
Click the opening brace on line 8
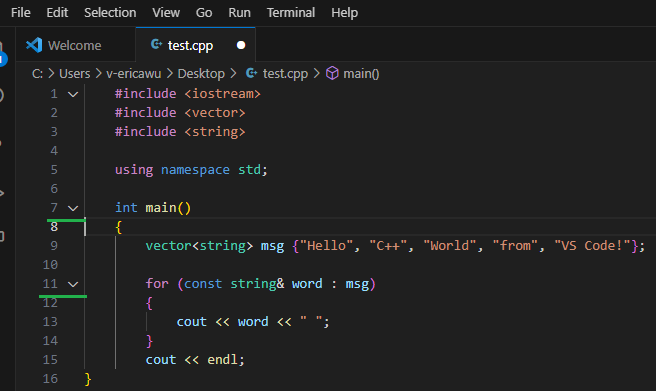tap(119, 227)
